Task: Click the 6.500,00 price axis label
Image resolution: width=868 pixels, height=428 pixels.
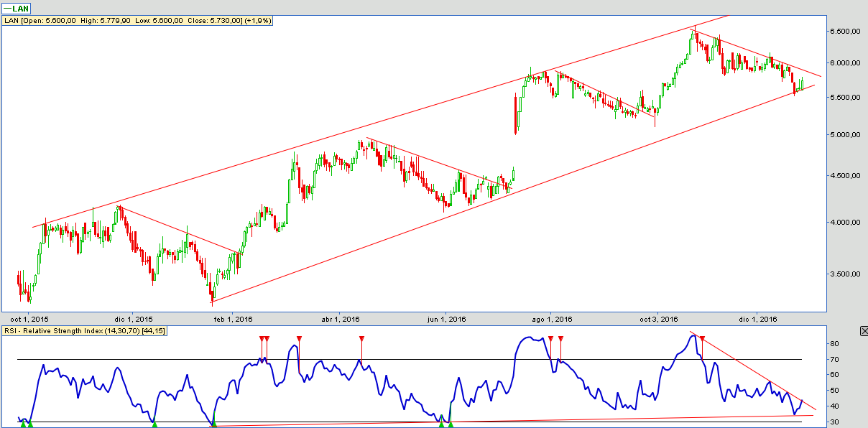Action: (x=846, y=31)
